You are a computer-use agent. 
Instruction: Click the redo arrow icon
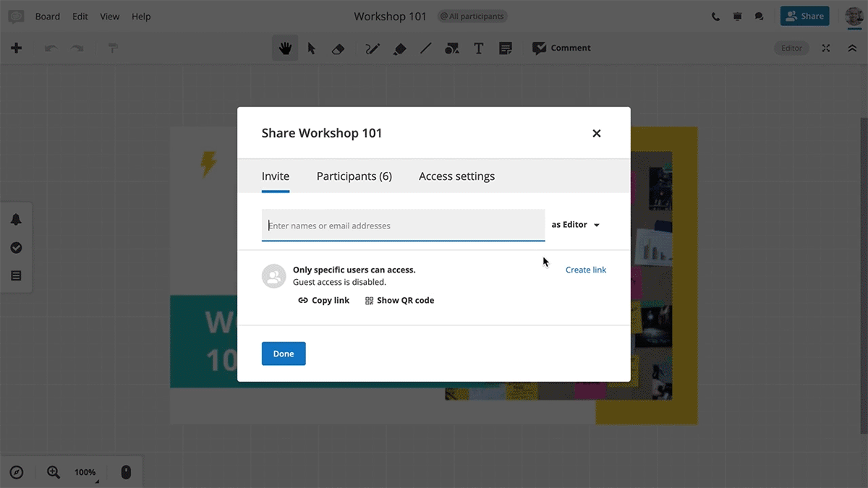77,48
